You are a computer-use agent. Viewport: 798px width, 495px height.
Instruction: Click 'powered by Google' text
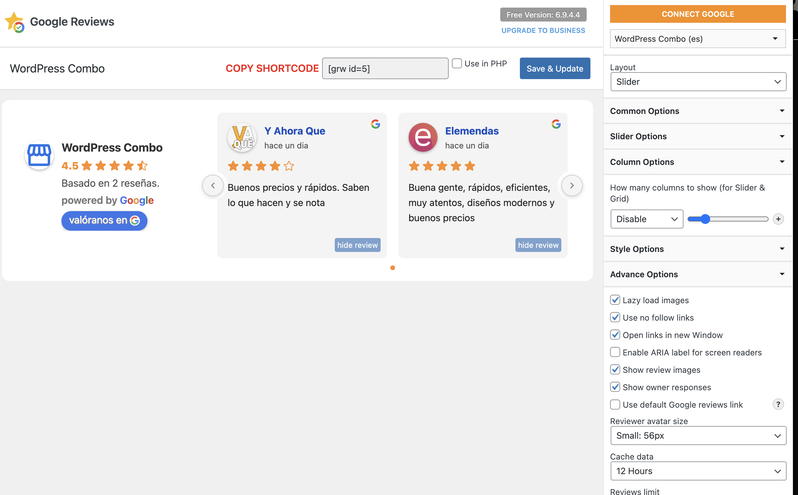pyautogui.click(x=108, y=200)
